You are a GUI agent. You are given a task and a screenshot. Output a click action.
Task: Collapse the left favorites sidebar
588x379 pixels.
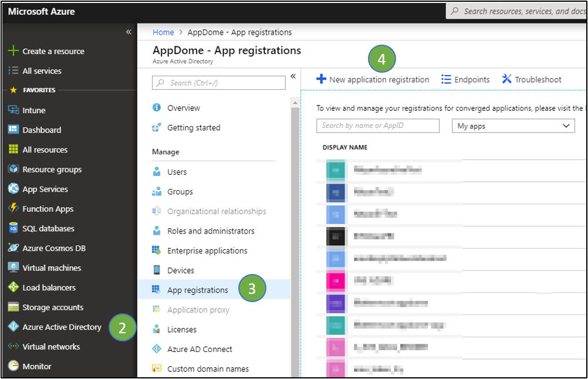(129, 32)
